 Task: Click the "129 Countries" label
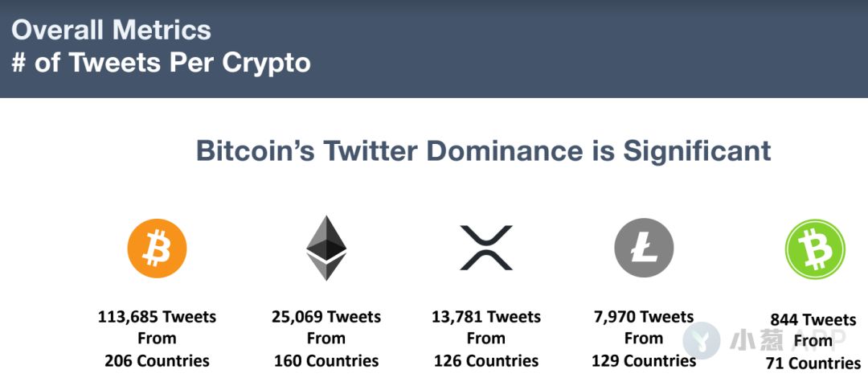(x=643, y=361)
